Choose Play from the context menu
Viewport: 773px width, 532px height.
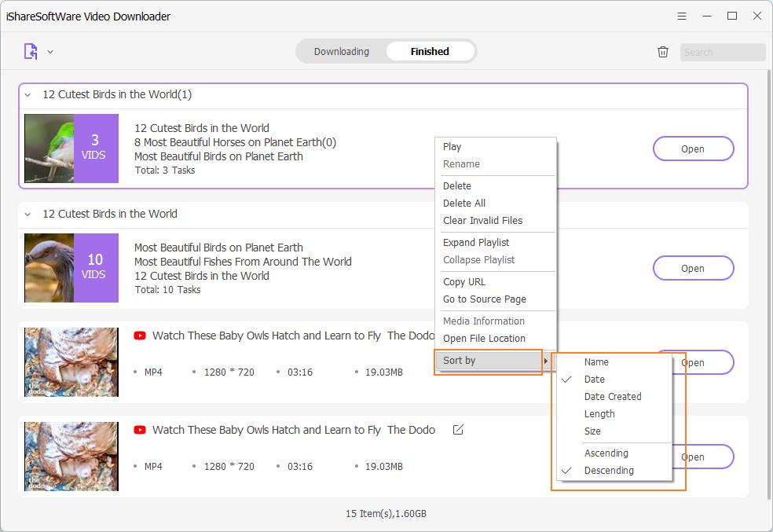click(x=496, y=147)
